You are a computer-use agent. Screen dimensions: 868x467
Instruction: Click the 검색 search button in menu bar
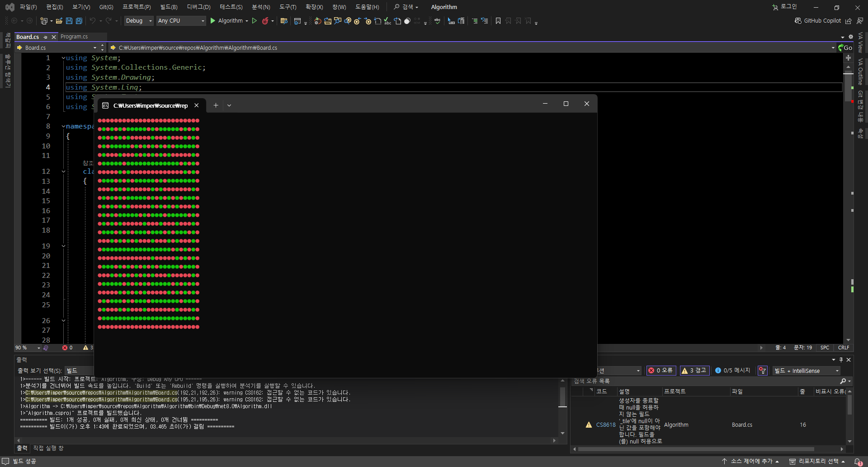coord(406,7)
